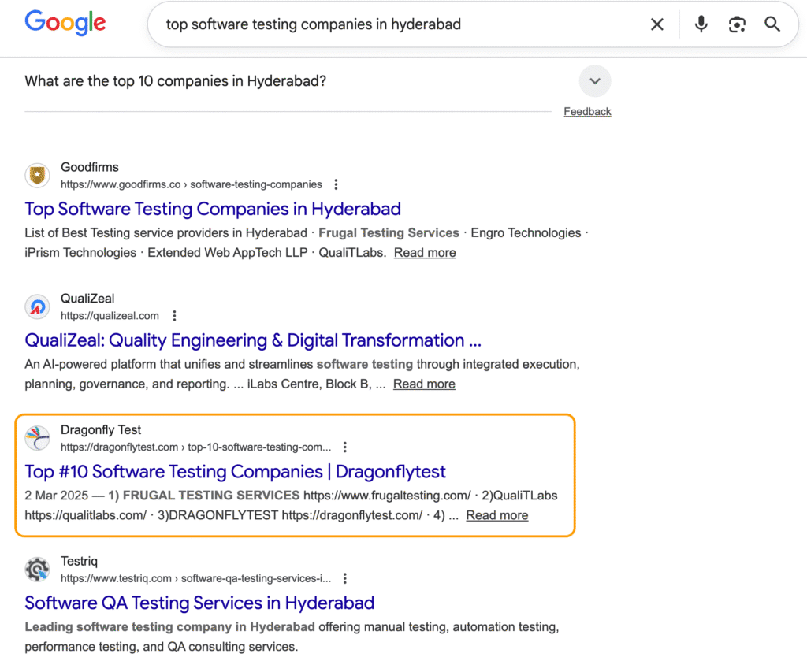
Task: Send Feedback on the featured question
Action: [x=587, y=111]
